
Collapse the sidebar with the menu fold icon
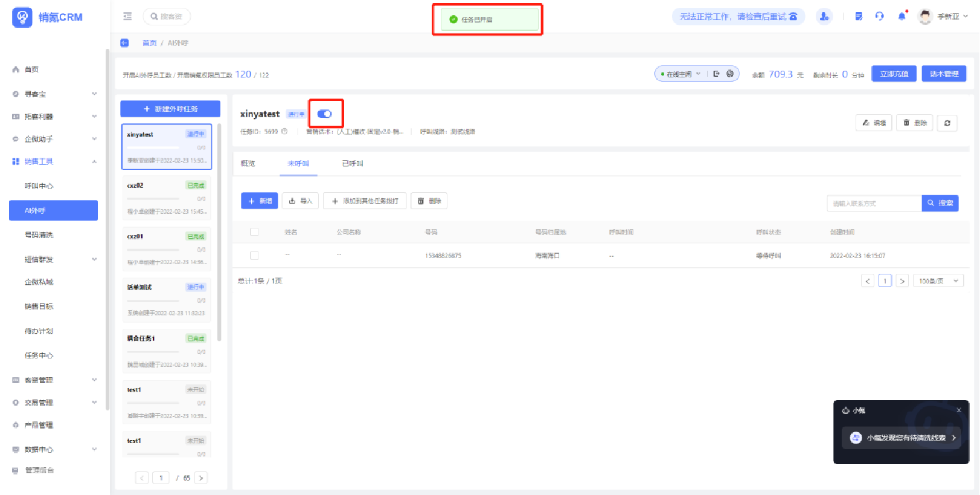(127, 16)
